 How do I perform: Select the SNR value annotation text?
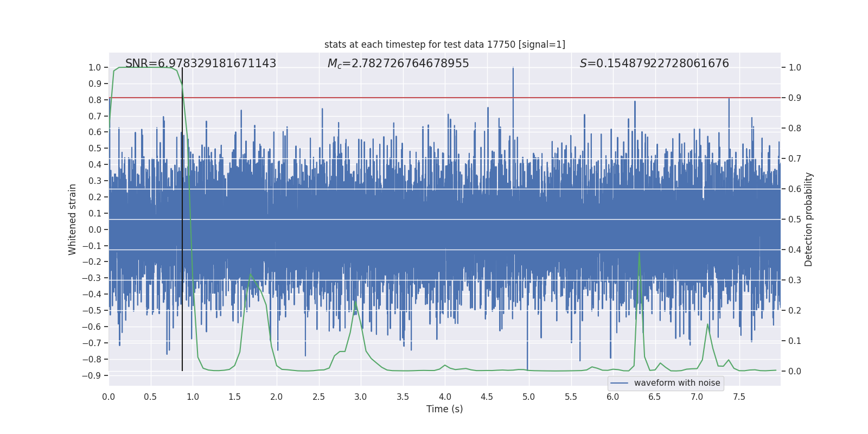coord(201,63)
